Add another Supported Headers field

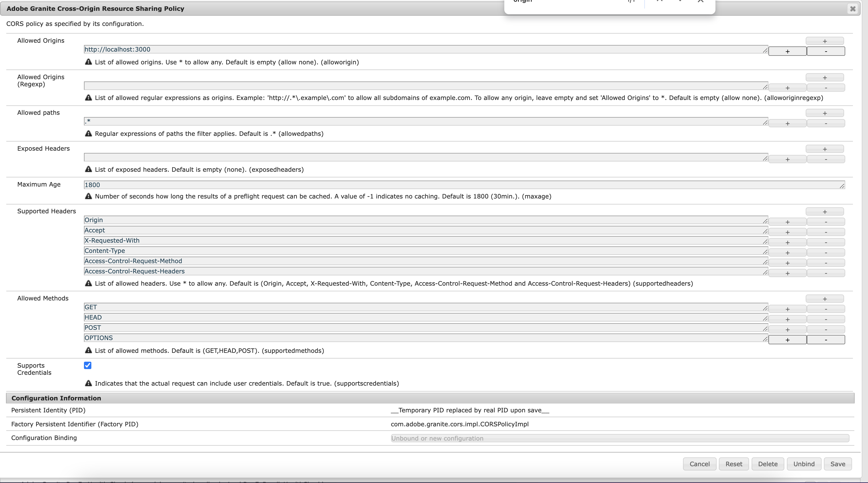(824, 212)
